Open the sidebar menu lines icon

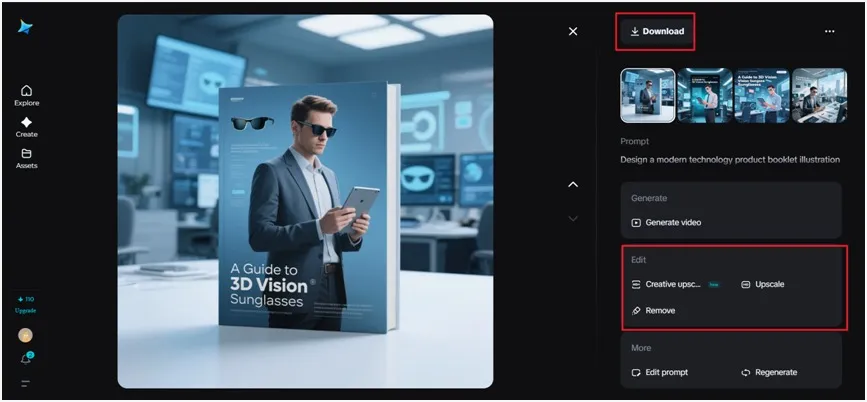click(x=26, y=383)
